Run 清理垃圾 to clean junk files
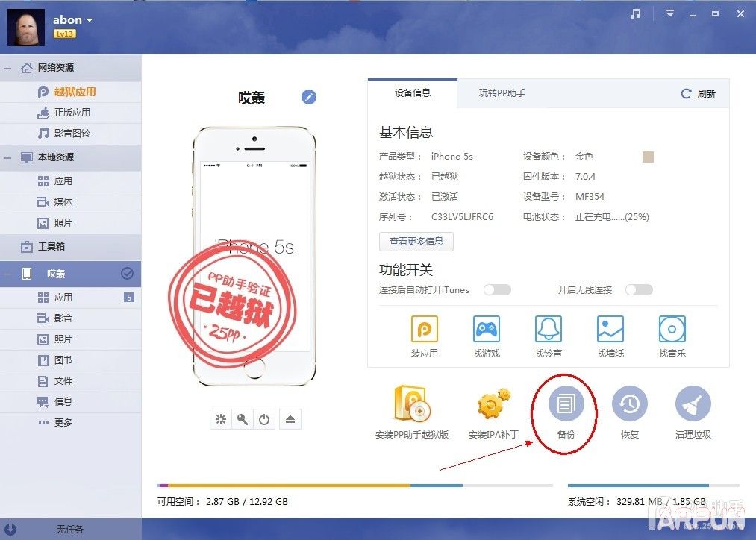 [x=693, y=405]
